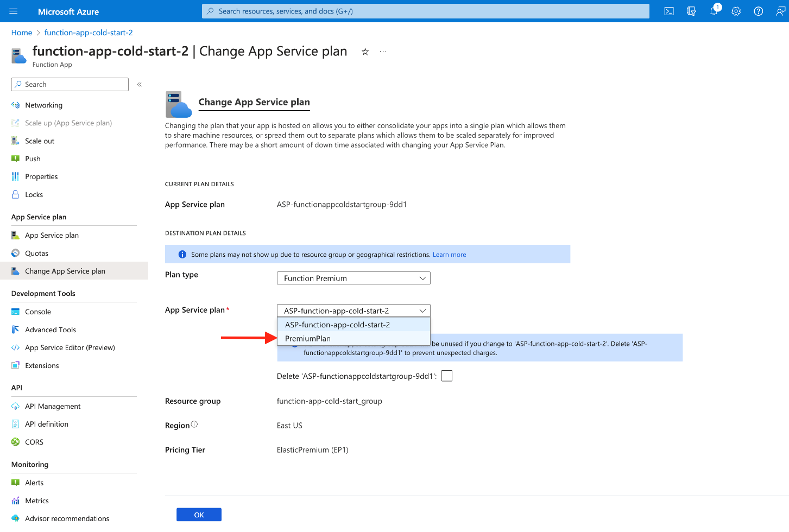Open the notifications bell icon

714,11
